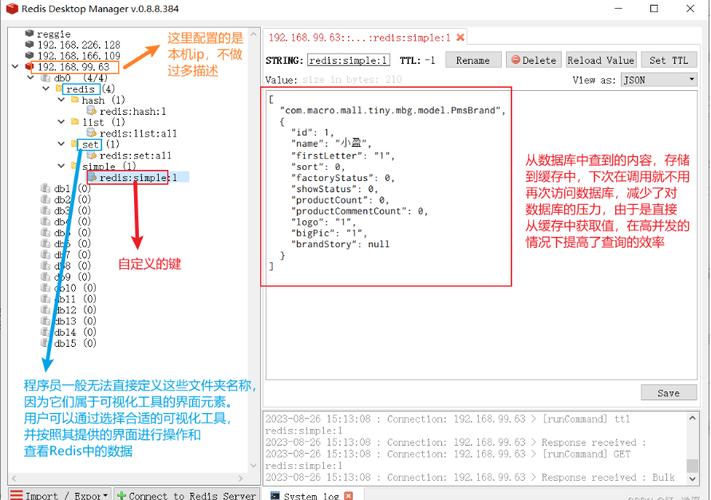The height and width of the screenshot is (500, 711).
Task: Click the Rename button
Action: 473,60
